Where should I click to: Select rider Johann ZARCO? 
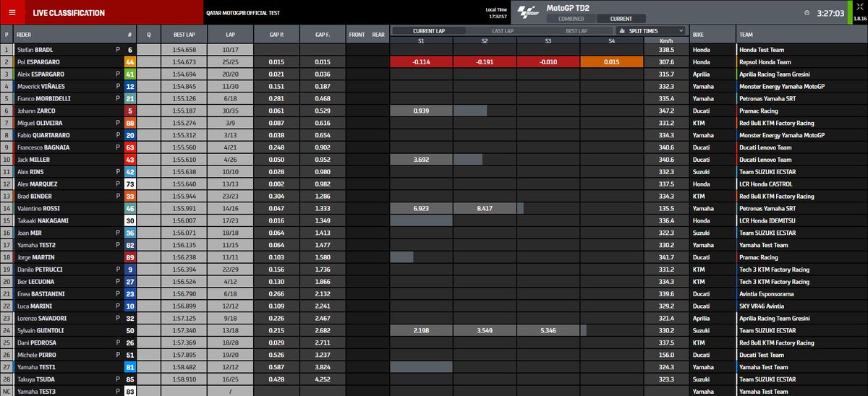point(38,111)
